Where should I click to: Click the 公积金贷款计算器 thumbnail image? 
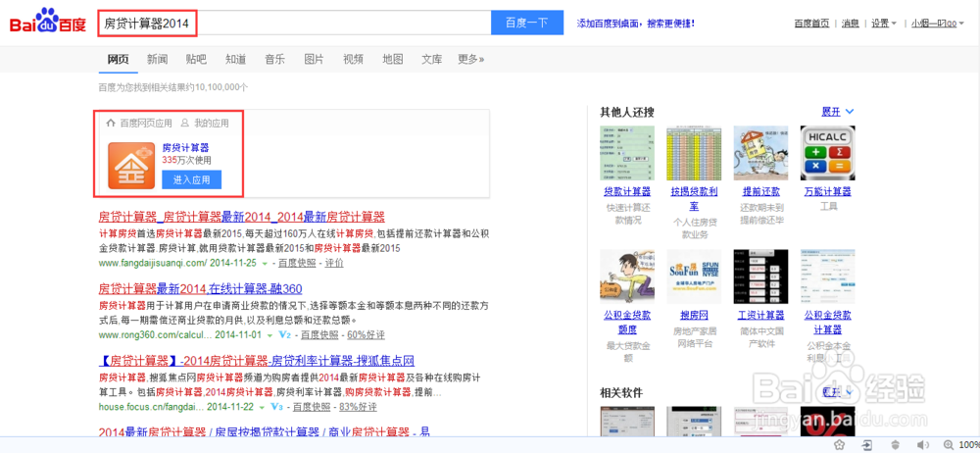tap(827, 277)
